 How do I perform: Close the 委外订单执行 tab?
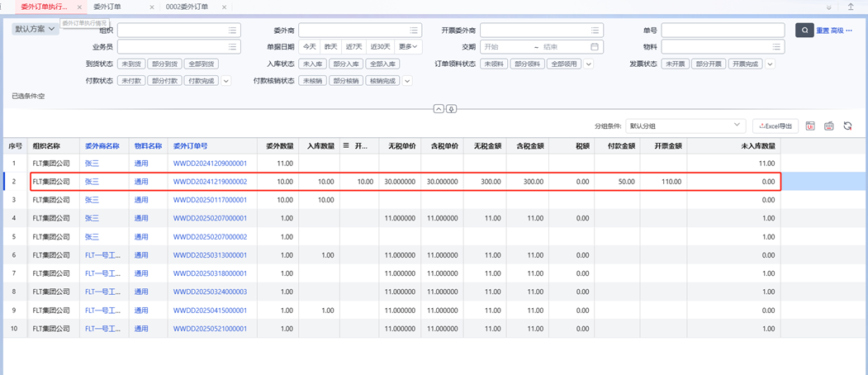coord(80,7)
